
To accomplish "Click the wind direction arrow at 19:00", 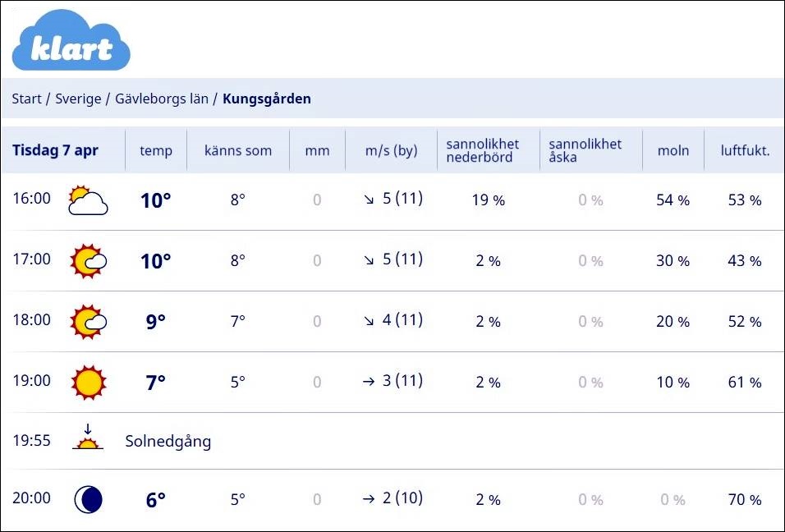I will pyautogui.click(x=369, y=382).
